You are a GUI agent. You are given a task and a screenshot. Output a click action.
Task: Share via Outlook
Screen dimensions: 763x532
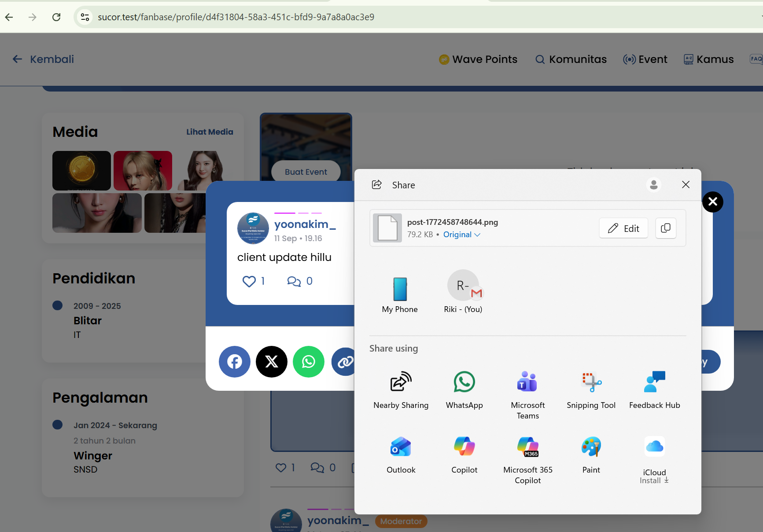[401, 455]
